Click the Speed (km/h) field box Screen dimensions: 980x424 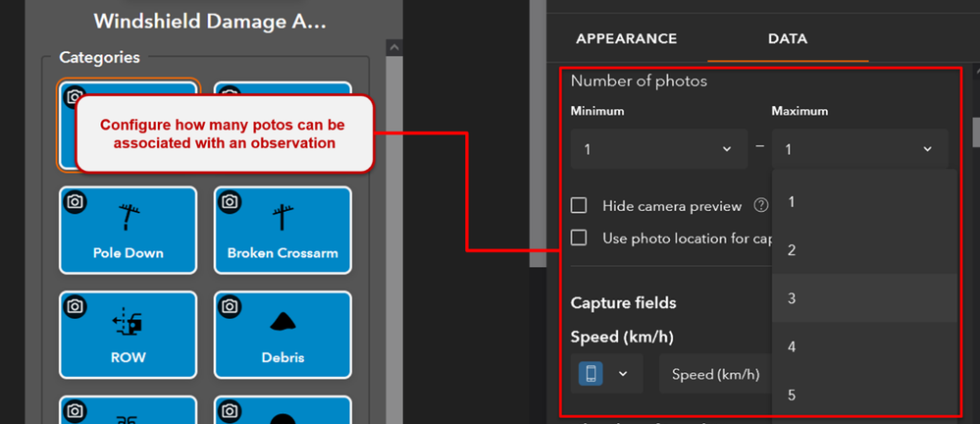pos(716,374)
